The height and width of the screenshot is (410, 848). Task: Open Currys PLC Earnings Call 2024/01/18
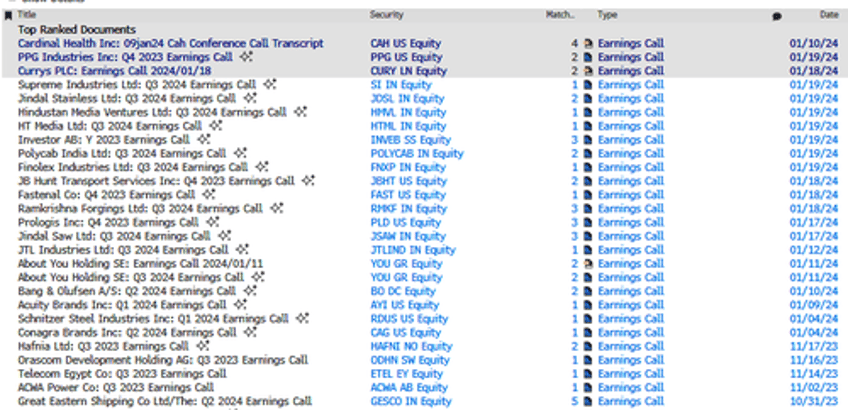coord(115,71)
